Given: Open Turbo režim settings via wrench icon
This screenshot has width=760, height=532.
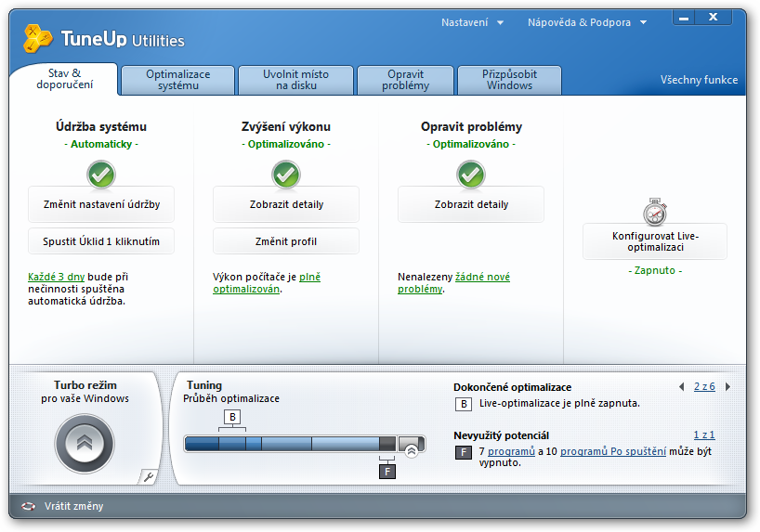Looking at the screenshot, I should coord(148,477).
